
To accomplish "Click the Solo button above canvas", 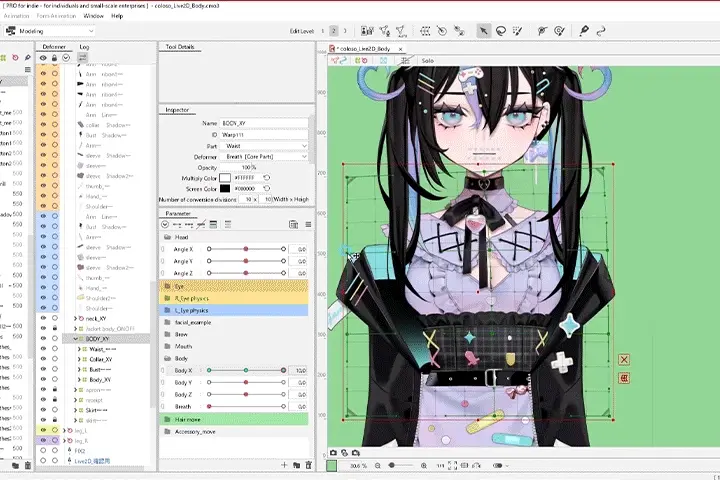I will (x=428, y=61).
